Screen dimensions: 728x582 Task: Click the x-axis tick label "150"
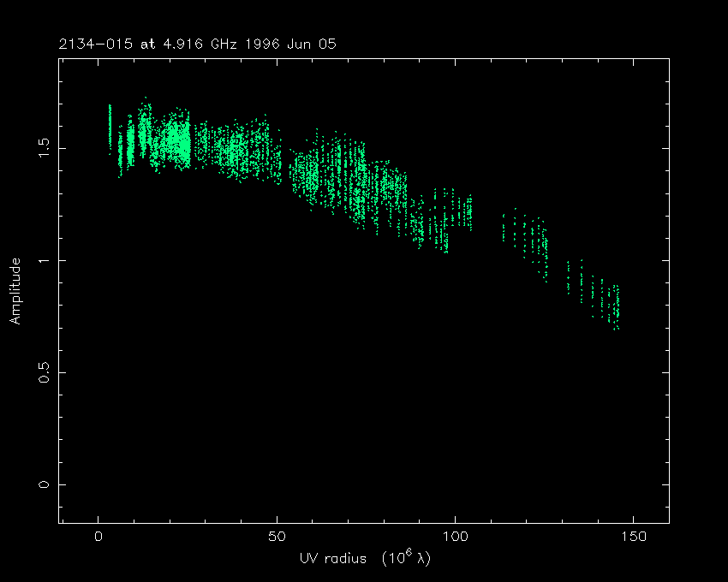point(632,536)
